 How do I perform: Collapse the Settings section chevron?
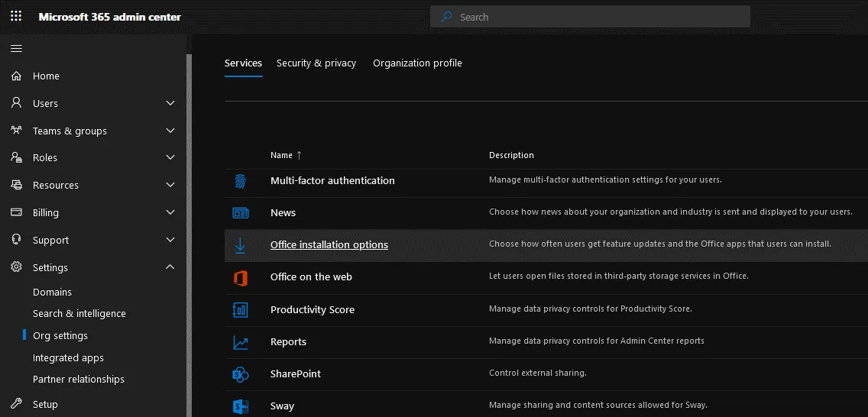click(170, 267)
